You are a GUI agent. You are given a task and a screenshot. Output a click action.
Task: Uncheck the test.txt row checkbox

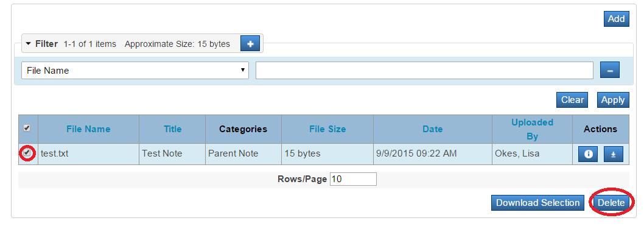click(27, 153)
